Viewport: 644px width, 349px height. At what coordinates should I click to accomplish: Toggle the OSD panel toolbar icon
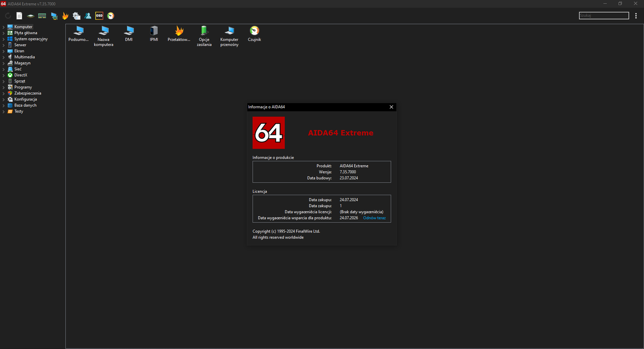tap(99, 16)
